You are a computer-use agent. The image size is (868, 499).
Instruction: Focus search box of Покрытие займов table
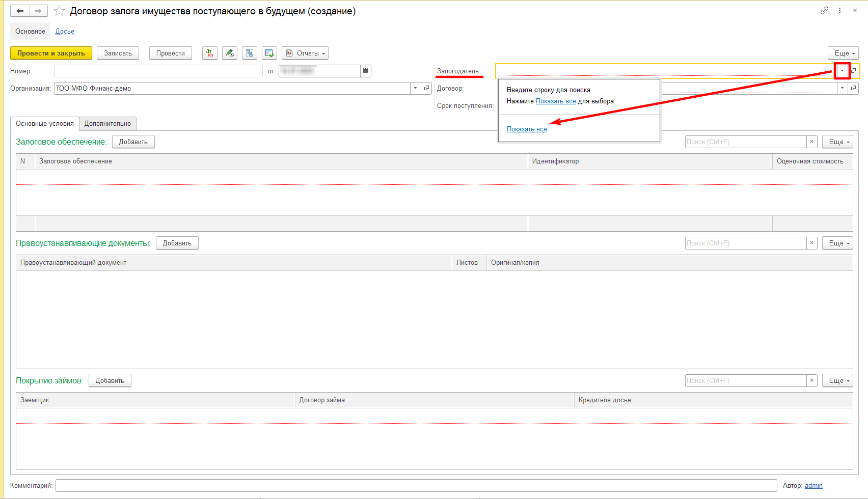click(x=746, y=380)
